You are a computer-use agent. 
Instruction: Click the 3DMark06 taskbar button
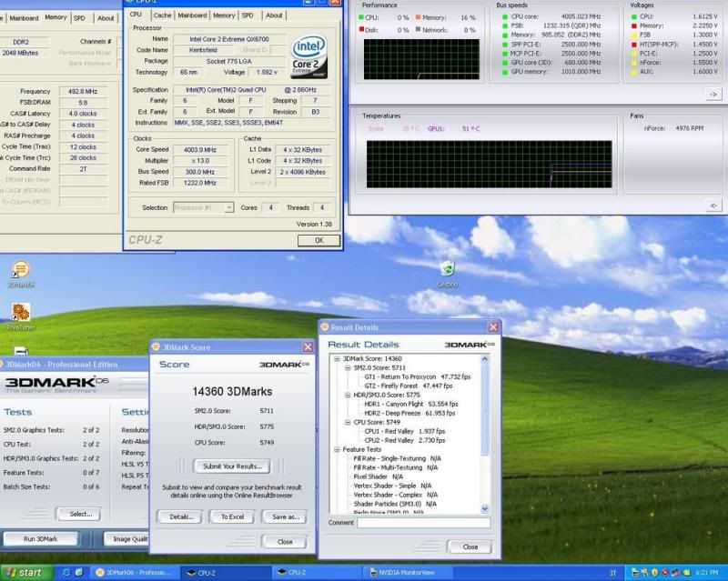pyautogui.click(x=134, y=573)
